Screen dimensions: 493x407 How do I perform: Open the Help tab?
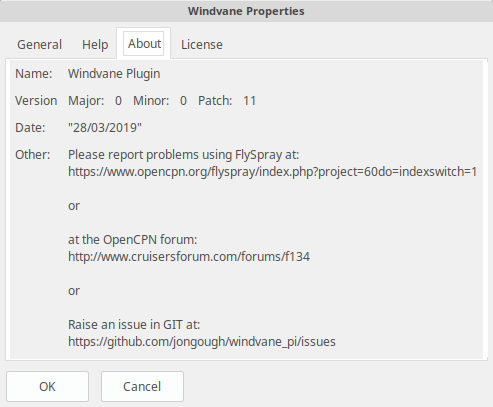(95, 44)
